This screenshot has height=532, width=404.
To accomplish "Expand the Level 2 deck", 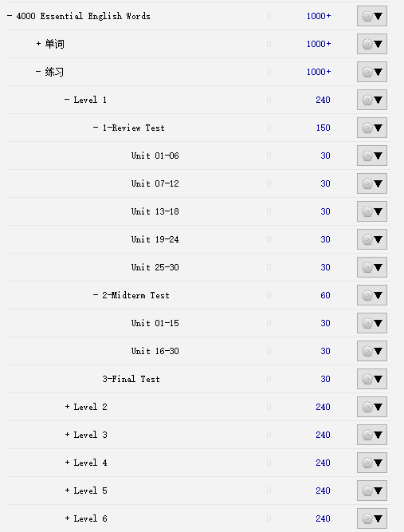I will click(x=67, y=407).
